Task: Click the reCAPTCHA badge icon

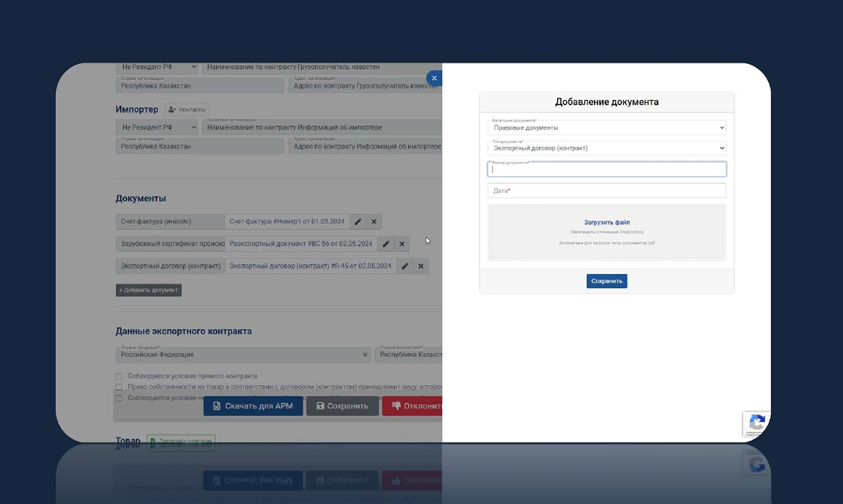Action: pos(757,424)
